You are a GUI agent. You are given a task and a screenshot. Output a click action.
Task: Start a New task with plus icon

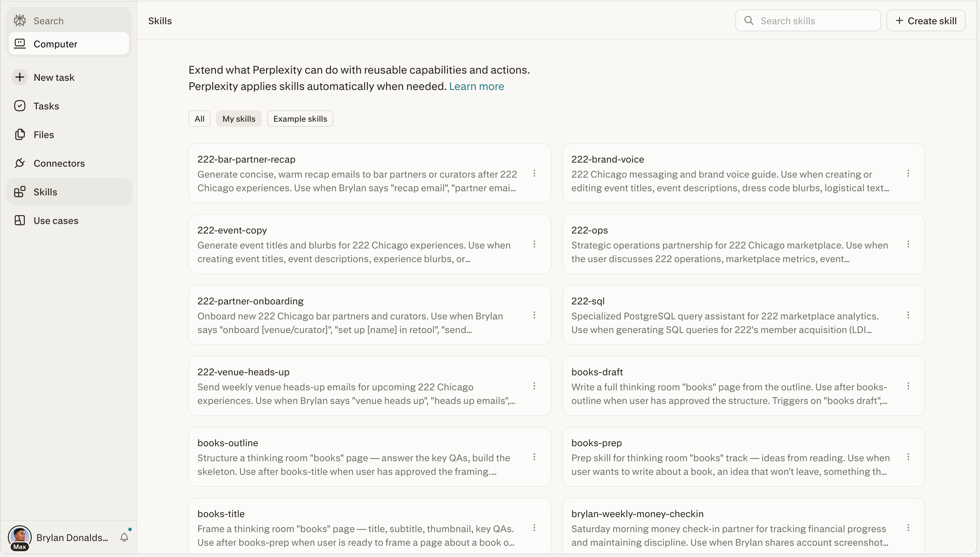(x=20, y=77)
